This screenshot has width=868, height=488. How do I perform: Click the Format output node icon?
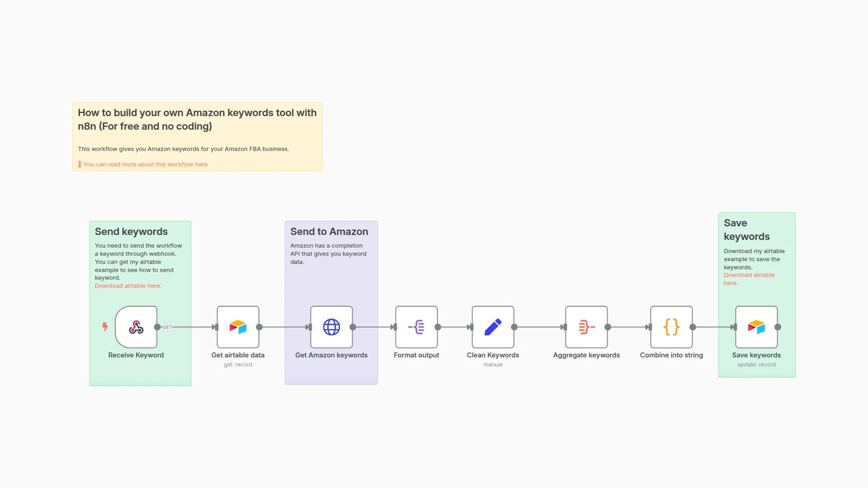click(x=416, y=327)
